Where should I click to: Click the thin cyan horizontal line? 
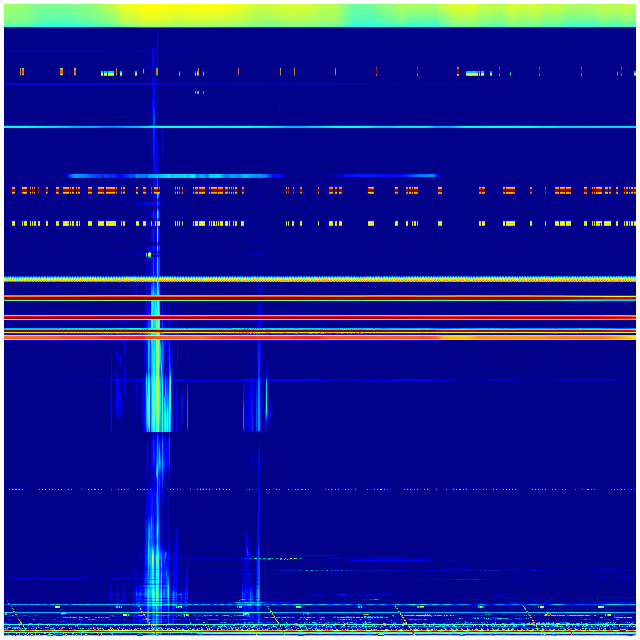click(x=320, y=127)
